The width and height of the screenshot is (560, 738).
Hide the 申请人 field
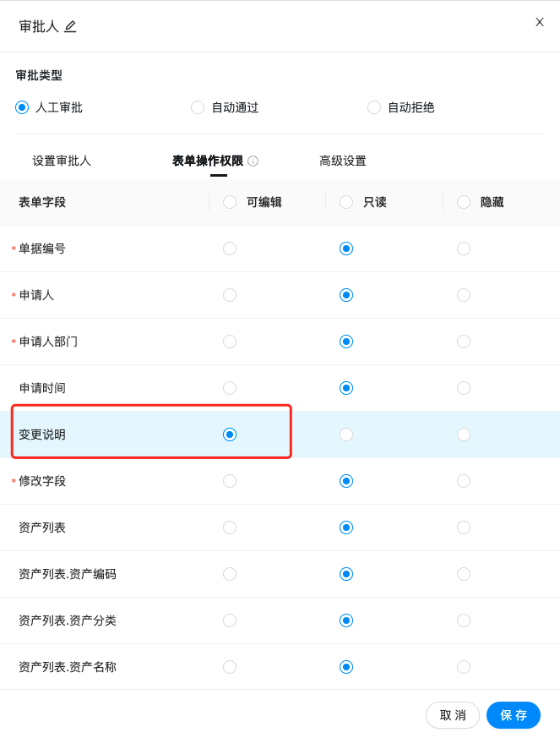464,295
